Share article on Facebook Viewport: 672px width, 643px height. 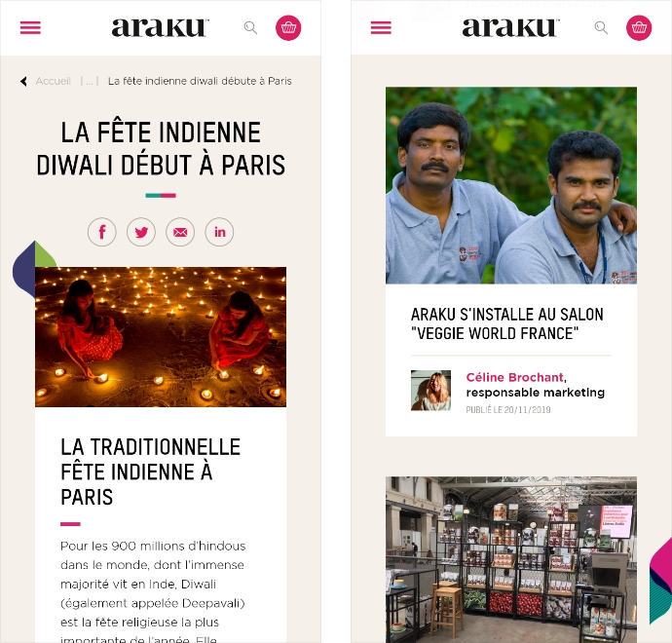pos(102,232)
